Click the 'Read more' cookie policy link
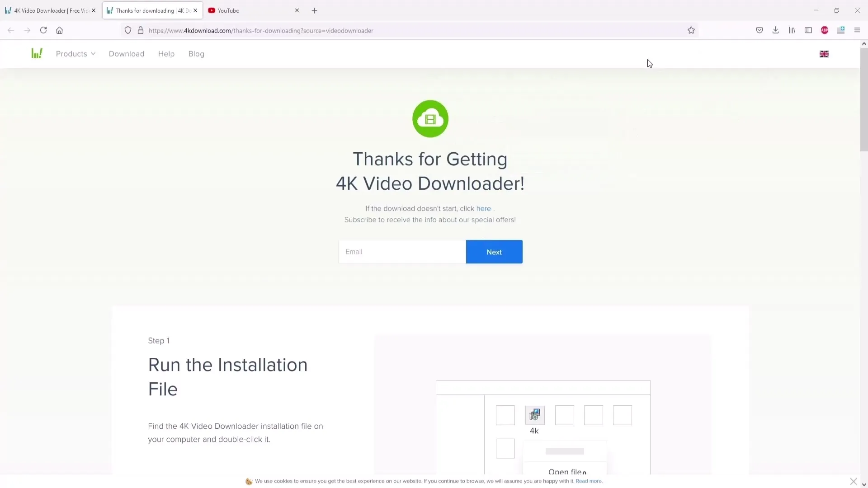 click(x=589, y=481)
